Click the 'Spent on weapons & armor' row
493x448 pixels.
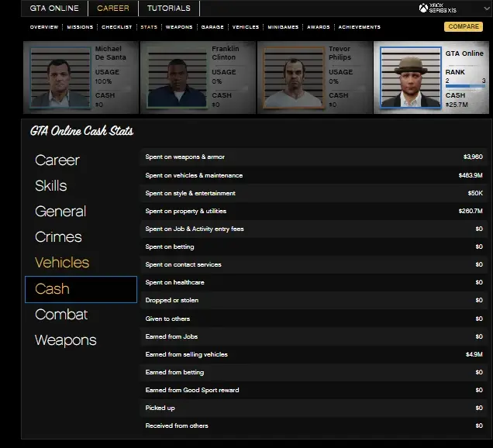(313, 157)
